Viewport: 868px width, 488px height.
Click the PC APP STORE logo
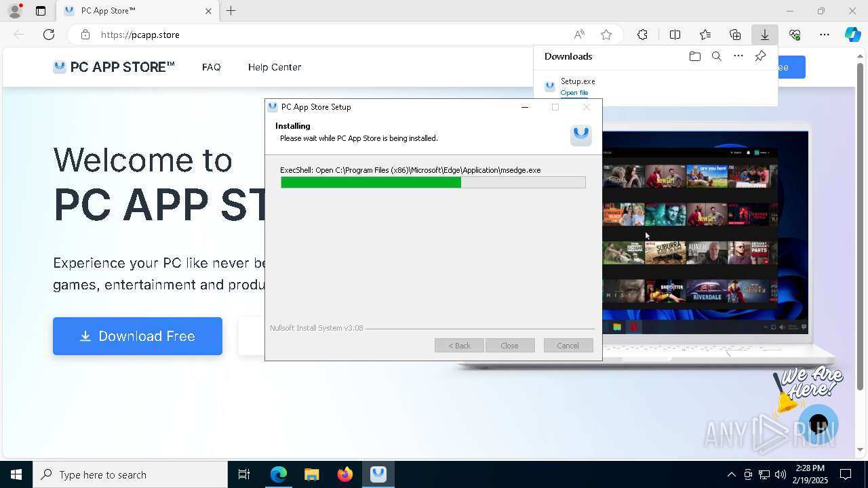pyautogui.click(x=114, y=67)
